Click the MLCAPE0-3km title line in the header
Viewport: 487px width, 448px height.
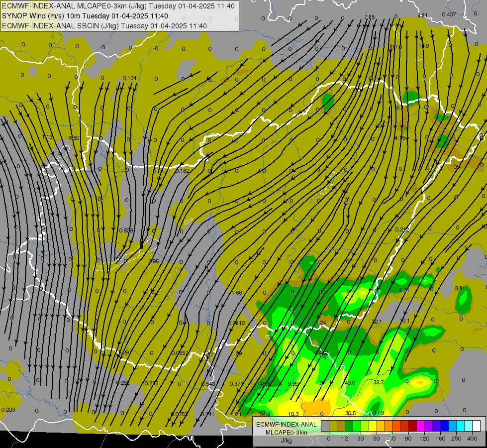[118, 6]
